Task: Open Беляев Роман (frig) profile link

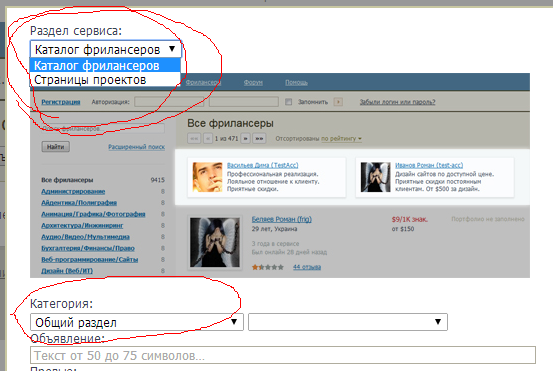Action: [x=281, y=219]
